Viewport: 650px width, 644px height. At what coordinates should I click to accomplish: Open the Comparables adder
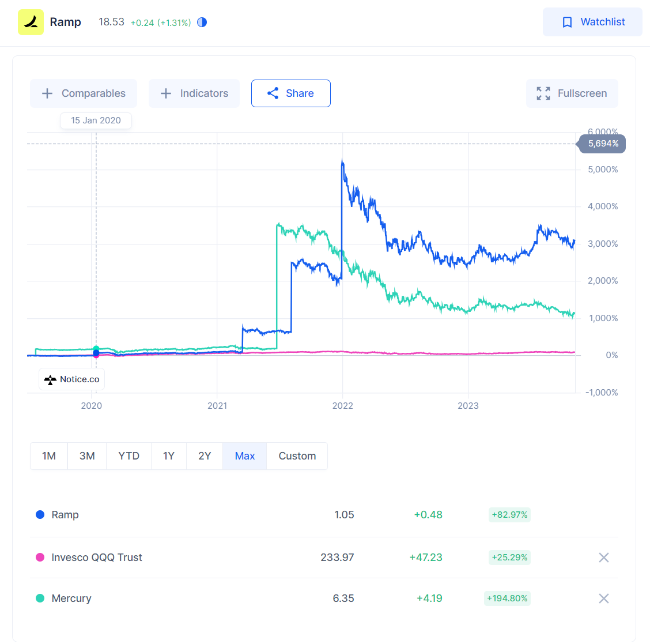pyautogui.click(x=84, y=93)
